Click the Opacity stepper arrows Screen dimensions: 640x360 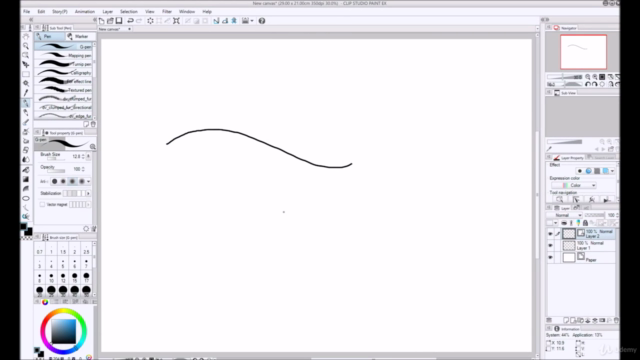tap(83, 169)
